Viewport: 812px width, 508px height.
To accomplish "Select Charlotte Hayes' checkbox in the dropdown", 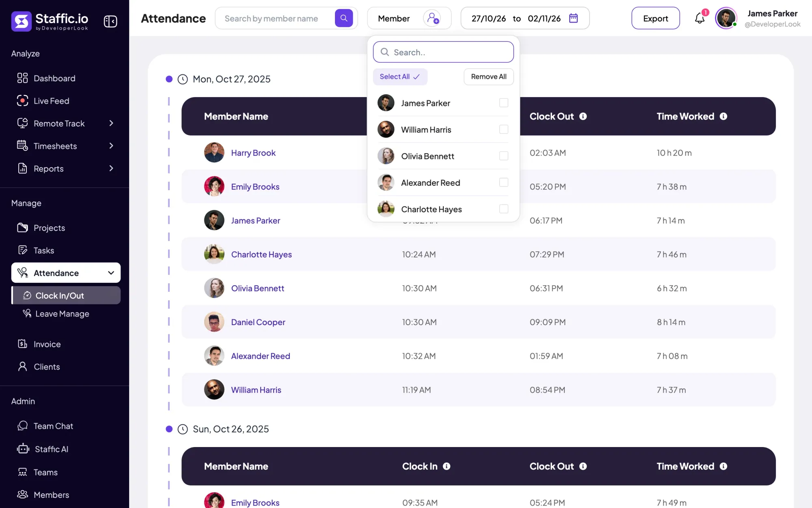I will 503,209.
